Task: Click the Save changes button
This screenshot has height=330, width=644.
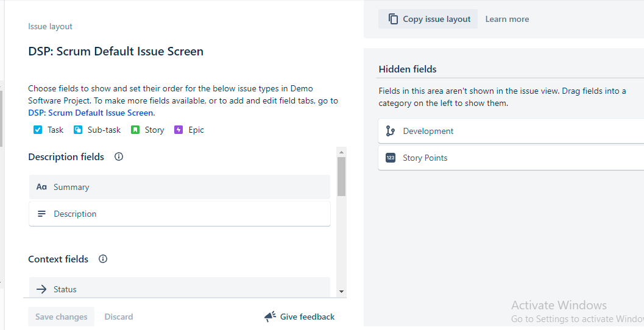Action: click(x=61, y=317)
